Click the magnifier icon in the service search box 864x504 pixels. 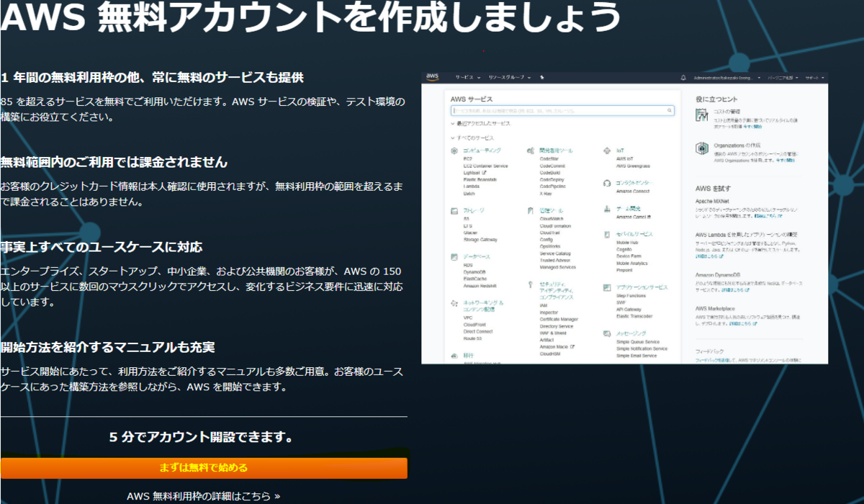[x=670, y=111]
